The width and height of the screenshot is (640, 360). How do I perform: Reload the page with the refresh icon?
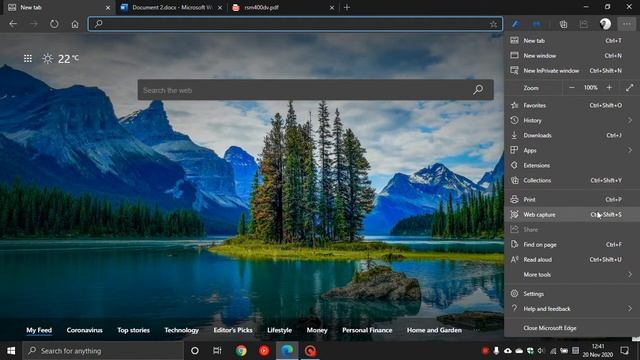coord(54,24)
